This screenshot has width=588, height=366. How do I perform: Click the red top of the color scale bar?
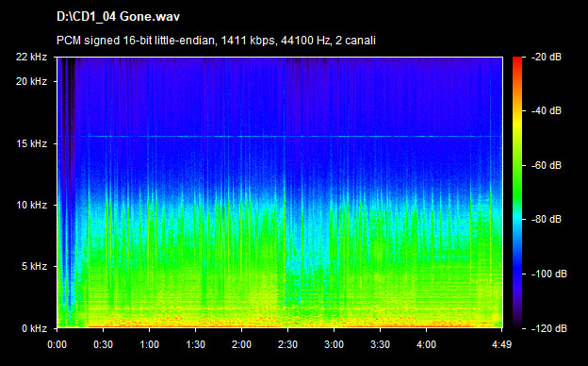pos(517,60)
